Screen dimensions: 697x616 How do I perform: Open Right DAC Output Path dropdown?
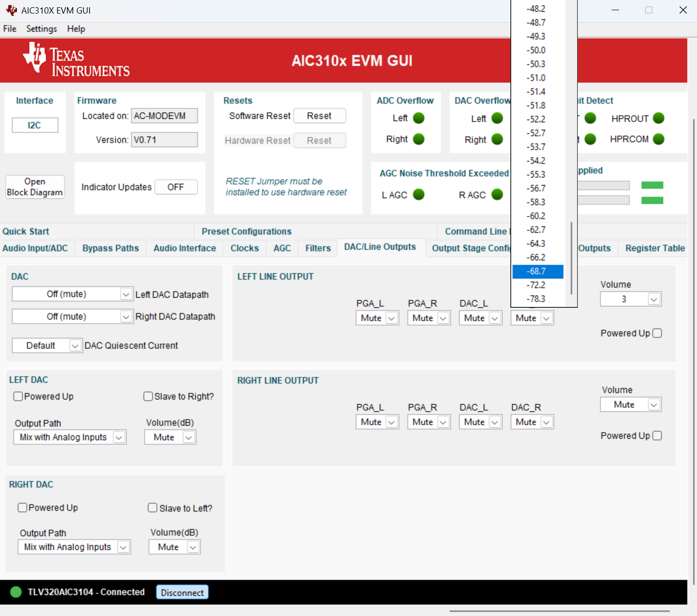point(74,547)
